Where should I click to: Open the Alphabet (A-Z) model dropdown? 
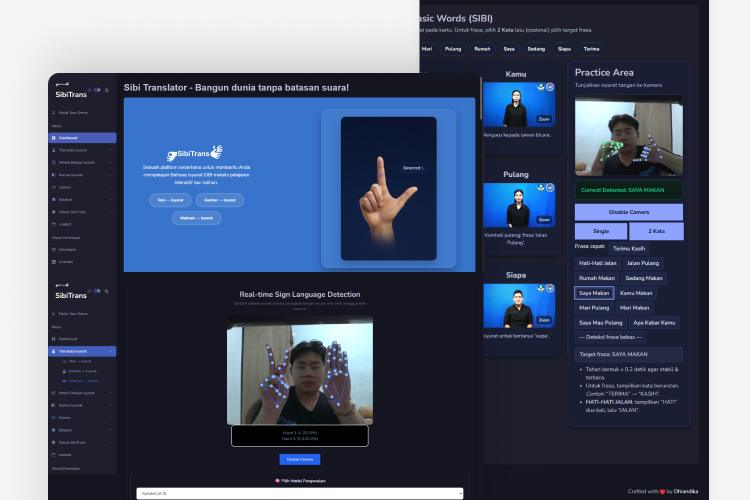300,493
